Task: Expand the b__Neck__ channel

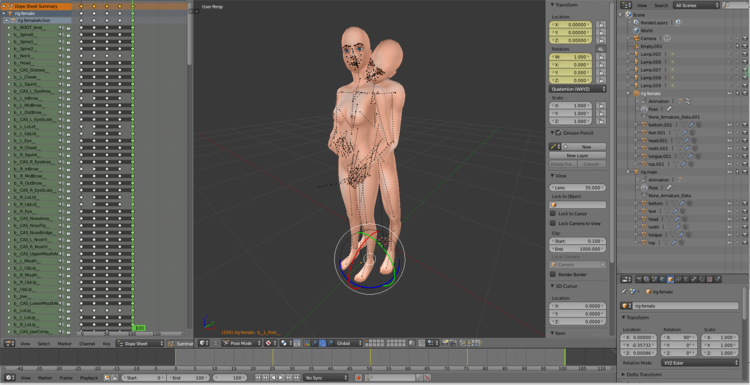Action: point(9,56)
